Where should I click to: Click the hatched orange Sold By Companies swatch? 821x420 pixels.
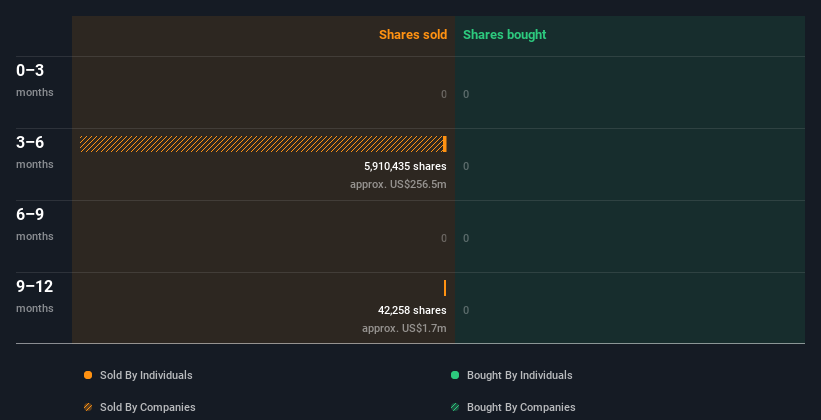point(88,407)
